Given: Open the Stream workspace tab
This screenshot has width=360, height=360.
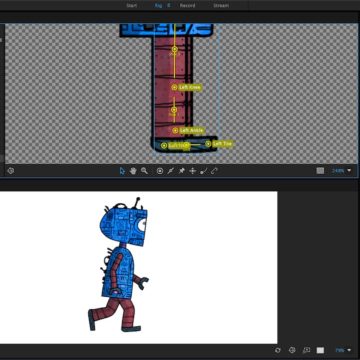Looking at the screenshot, I should tap(221, 6).
